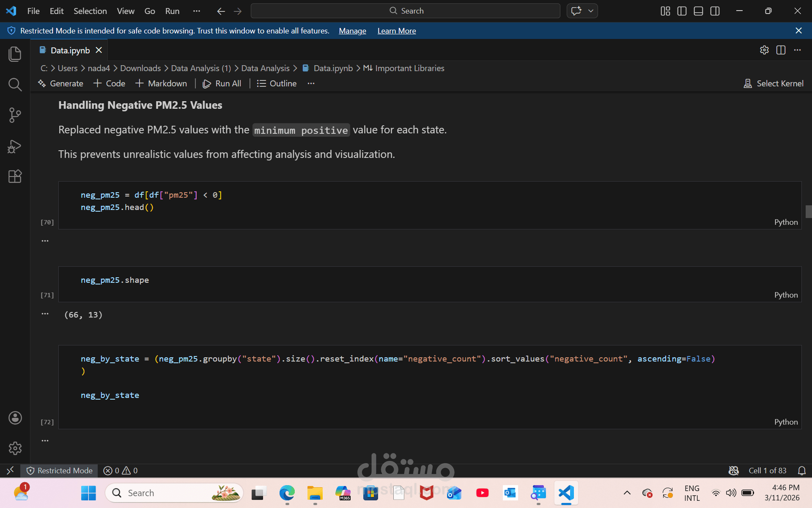Open the Explorer view in the activity bar
The height and width of the screenshot is (508, 812).
15,54
